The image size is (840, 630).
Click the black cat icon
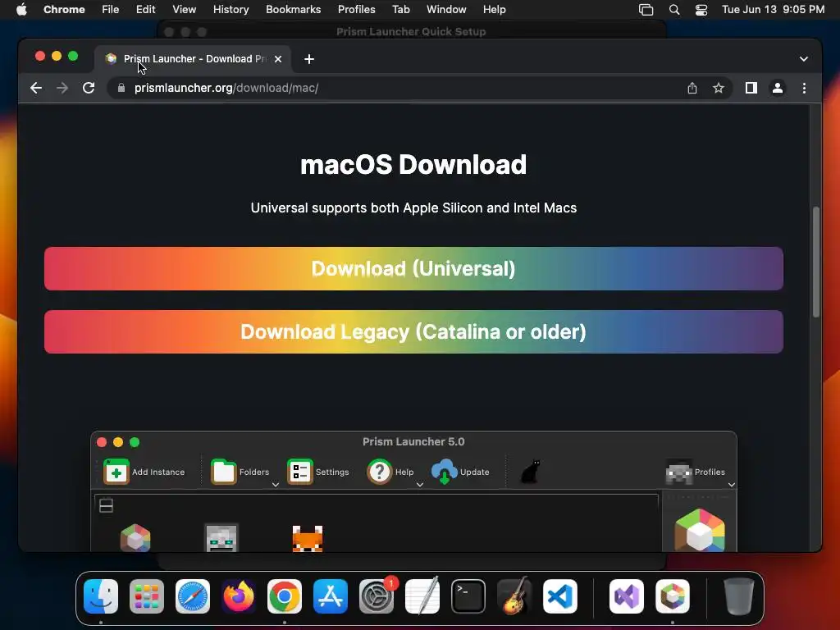pyautogui.click(x=531, y=472)
